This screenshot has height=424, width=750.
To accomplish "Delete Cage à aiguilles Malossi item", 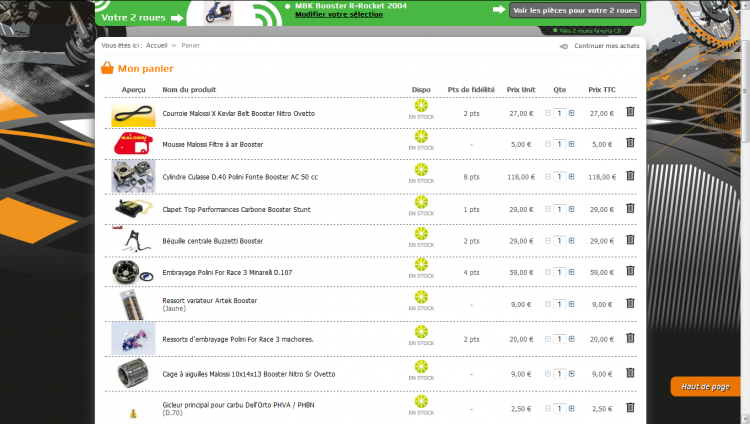I will (x=630, y=373).
